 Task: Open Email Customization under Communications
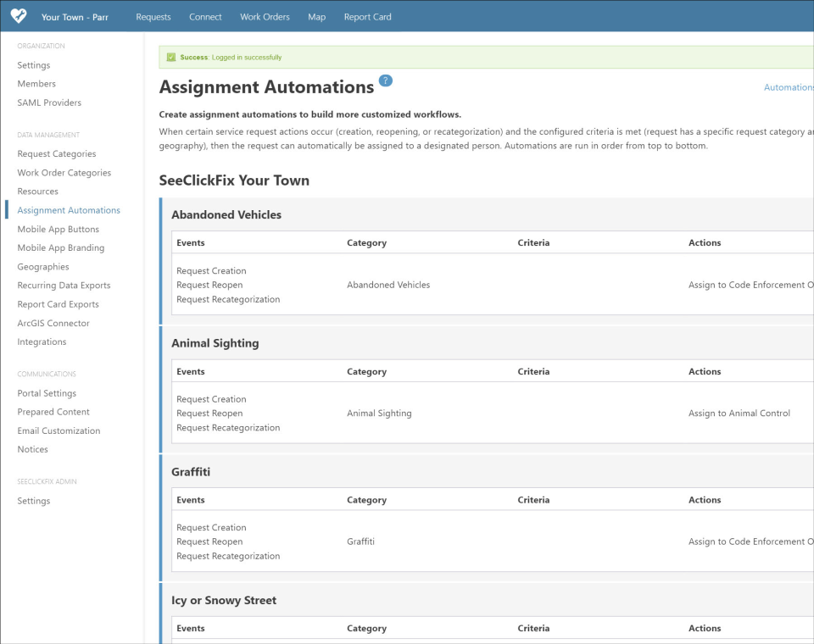click(x=59, y=430)
